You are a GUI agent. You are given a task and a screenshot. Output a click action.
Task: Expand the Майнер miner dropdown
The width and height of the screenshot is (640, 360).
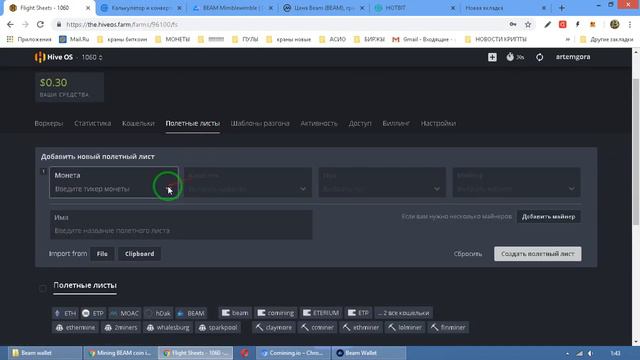point(516,182)
